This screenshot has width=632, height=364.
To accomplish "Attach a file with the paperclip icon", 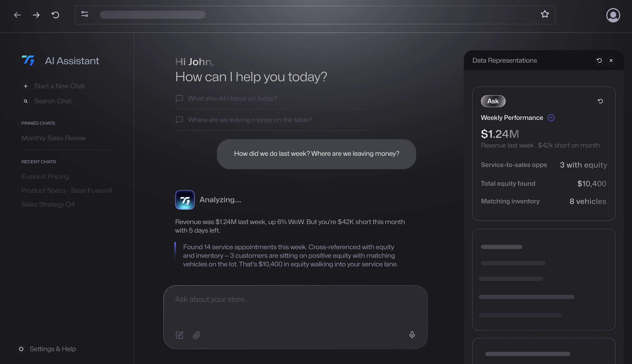I will point(197,335).
